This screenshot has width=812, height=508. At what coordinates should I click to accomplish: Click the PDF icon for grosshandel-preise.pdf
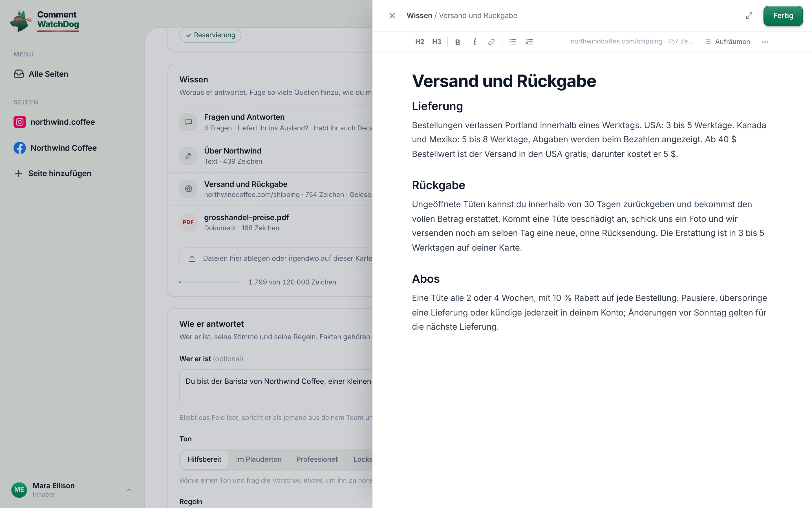[188, 222]
